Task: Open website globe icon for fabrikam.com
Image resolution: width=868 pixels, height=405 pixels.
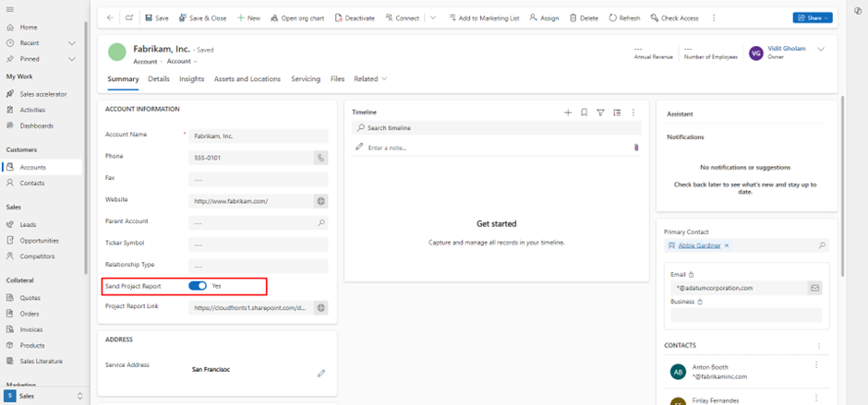Action: 320,201
